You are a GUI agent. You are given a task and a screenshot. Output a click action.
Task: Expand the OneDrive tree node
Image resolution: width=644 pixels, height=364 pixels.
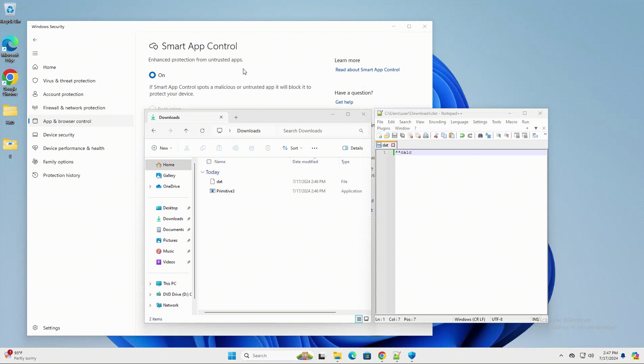pyautogui.click(x=150, y=186)
